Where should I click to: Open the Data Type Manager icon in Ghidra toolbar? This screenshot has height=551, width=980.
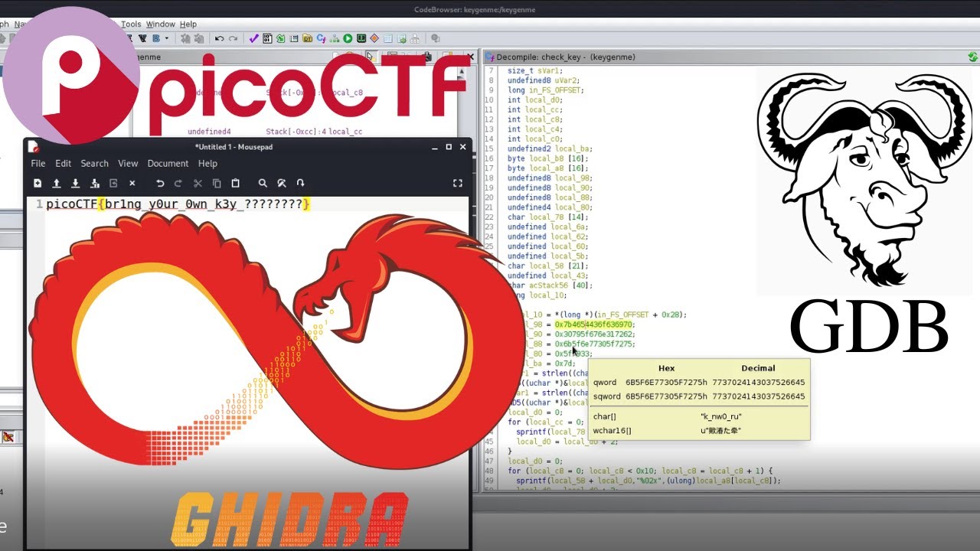click(307, 38)
